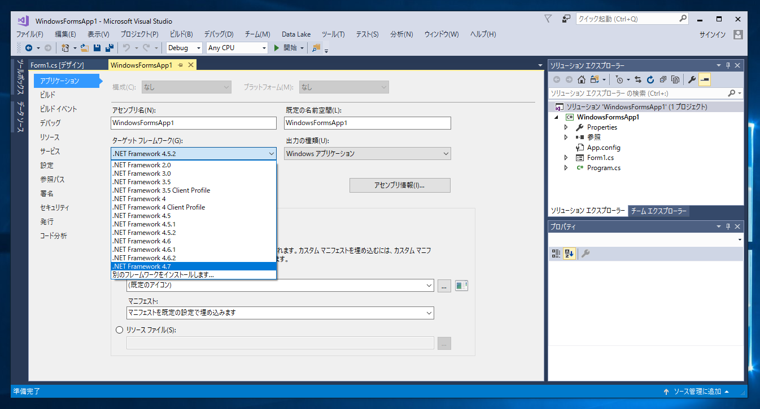The width and height of the screenshot is (760, 409).
Task: Click the New Project toolbar icon
Action: (x=65, y=48)
